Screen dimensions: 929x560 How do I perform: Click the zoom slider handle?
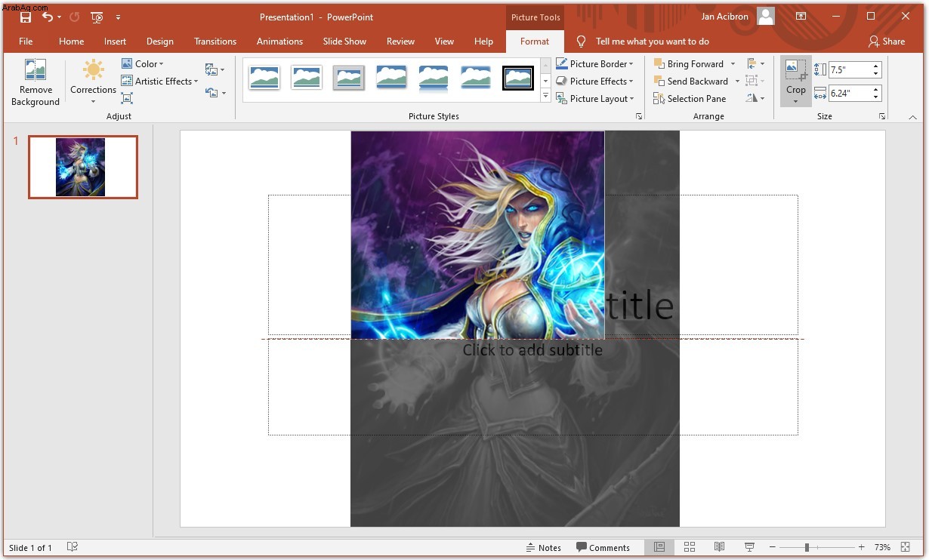[807, 547]
